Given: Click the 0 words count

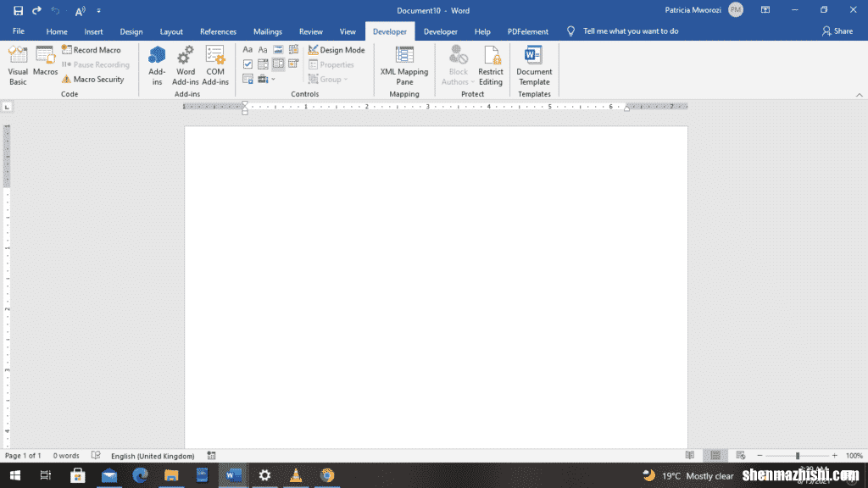Looking at the screenshot, I should click(66, 456).
